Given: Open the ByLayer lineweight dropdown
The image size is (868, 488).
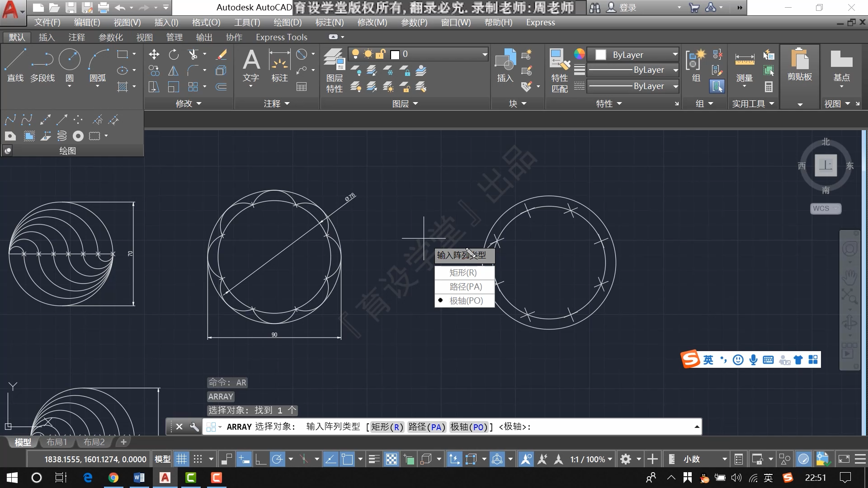Looking at the screenshot, I should click(675, 70).
